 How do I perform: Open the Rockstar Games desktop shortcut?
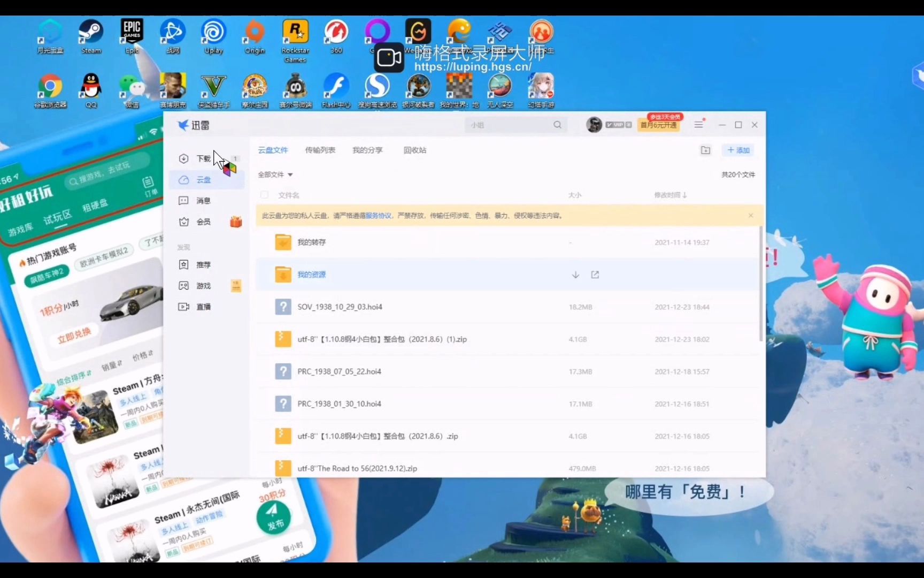click(x=295, y=41)
